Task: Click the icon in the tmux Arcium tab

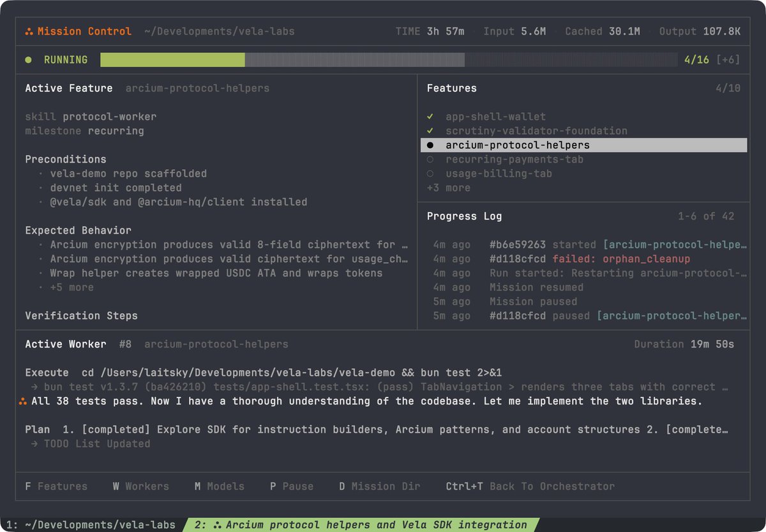Action: click(217, 525)
